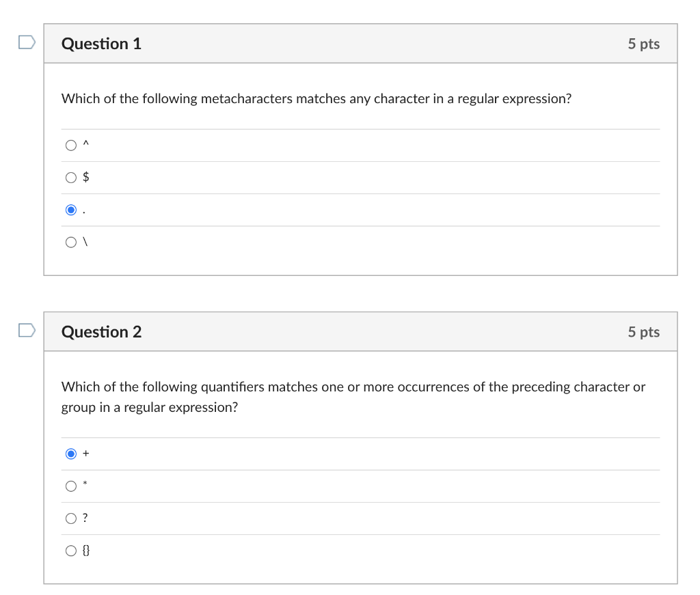Screen dimensions: 700x595
Task: Click the 5 pts label of Question 1
Action: (643, 44)
